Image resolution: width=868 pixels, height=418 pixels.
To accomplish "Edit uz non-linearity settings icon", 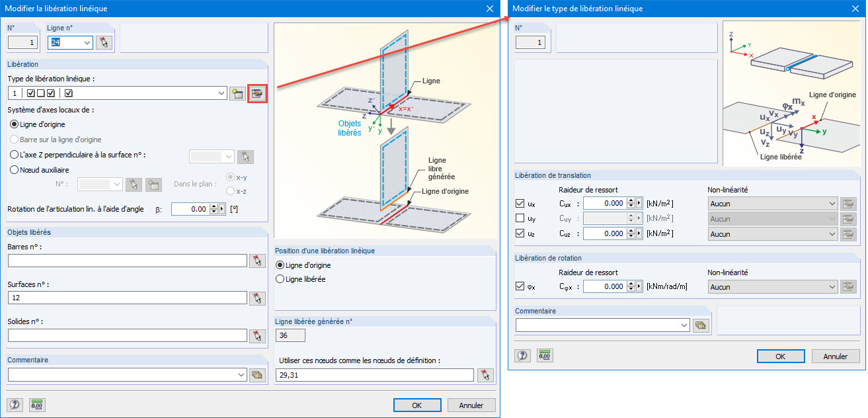I will 848,234.
